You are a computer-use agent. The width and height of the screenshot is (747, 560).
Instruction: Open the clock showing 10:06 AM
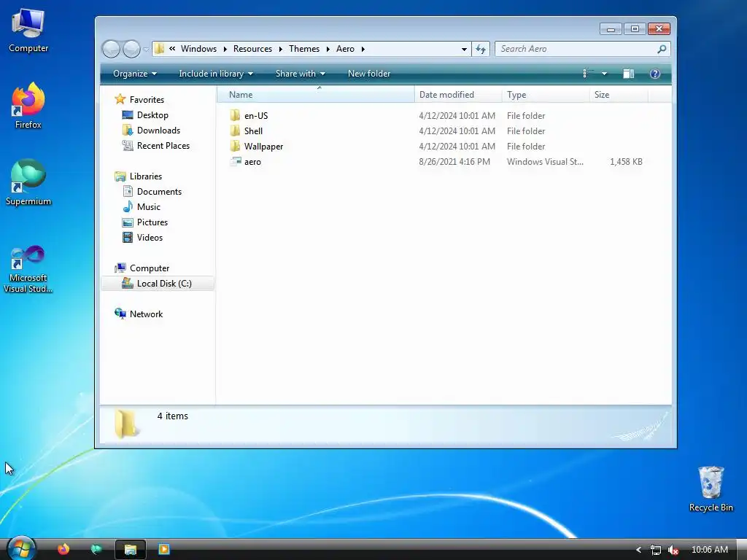pyautogui.click(x=709, y=550)
